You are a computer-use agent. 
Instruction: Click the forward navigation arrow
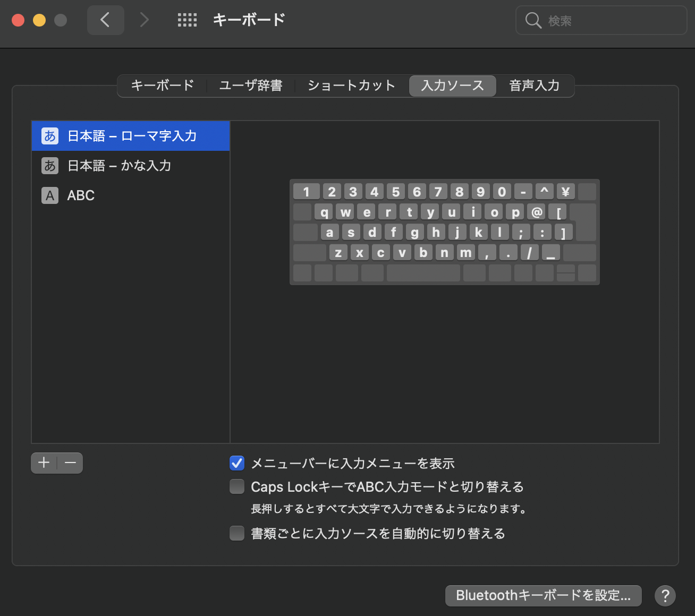click(x=144, y=20)
